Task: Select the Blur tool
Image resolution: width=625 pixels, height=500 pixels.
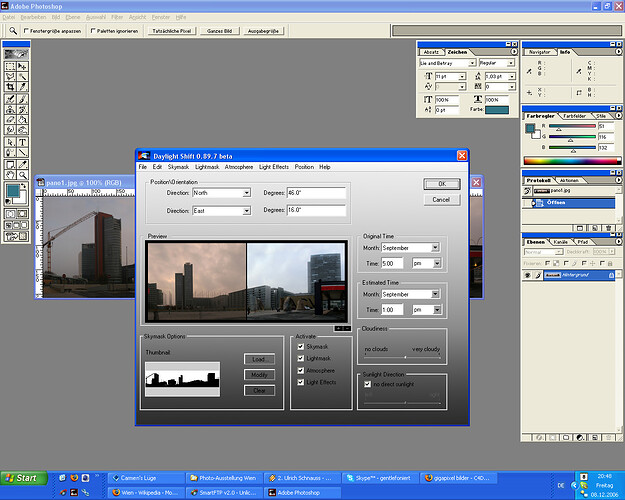Action: tap(10, 130)
